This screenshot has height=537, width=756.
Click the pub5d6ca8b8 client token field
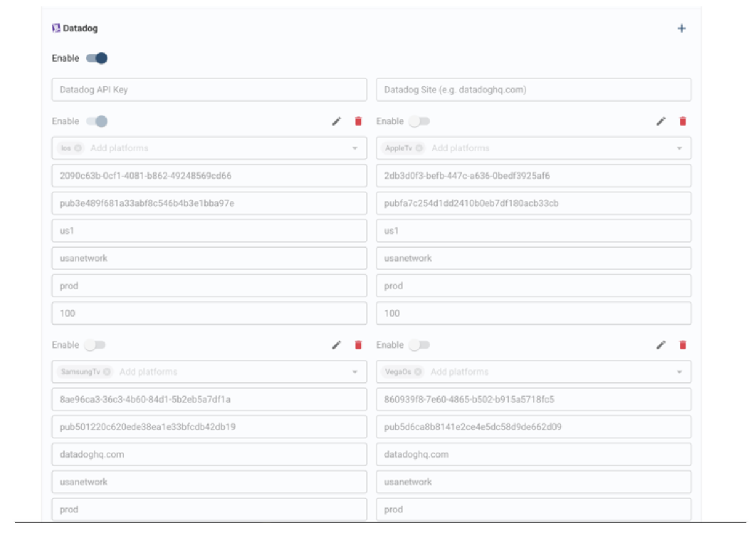pyautogui.click(x=534, y=427)
